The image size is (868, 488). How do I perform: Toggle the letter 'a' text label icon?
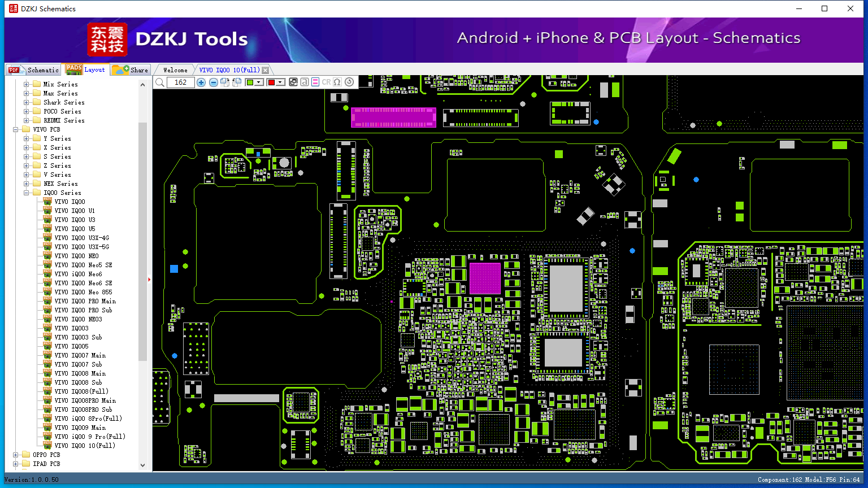pos(305,82)
